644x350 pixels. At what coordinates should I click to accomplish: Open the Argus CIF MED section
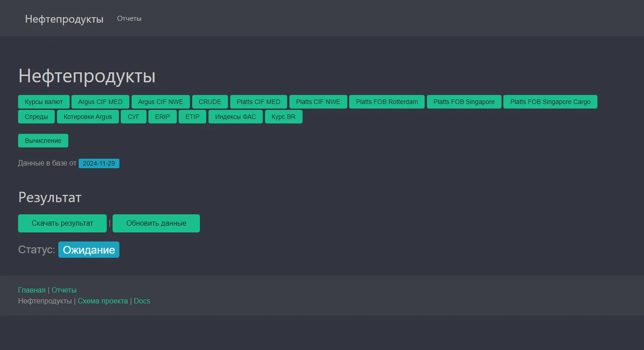click(100, 102)
